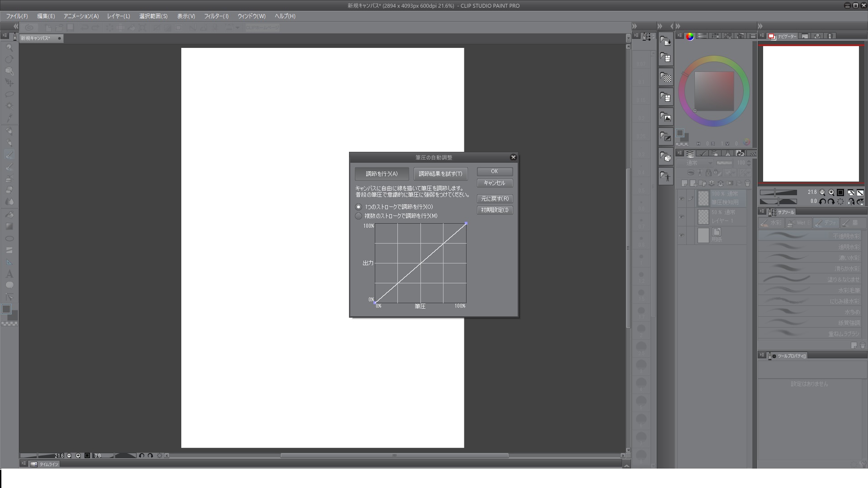This screenshot has height=488, width=868.
Task: Select multiple strokes adjustment radio option
Action: point(359,216)
